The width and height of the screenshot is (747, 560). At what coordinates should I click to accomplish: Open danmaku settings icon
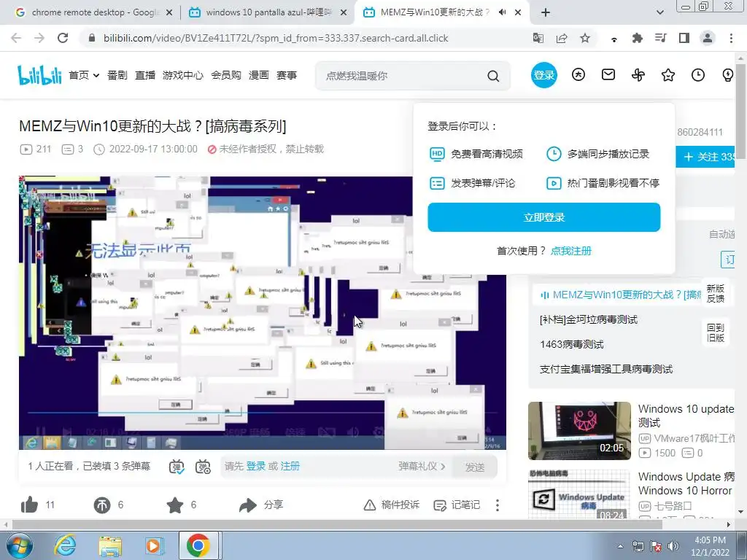(203, 467)
